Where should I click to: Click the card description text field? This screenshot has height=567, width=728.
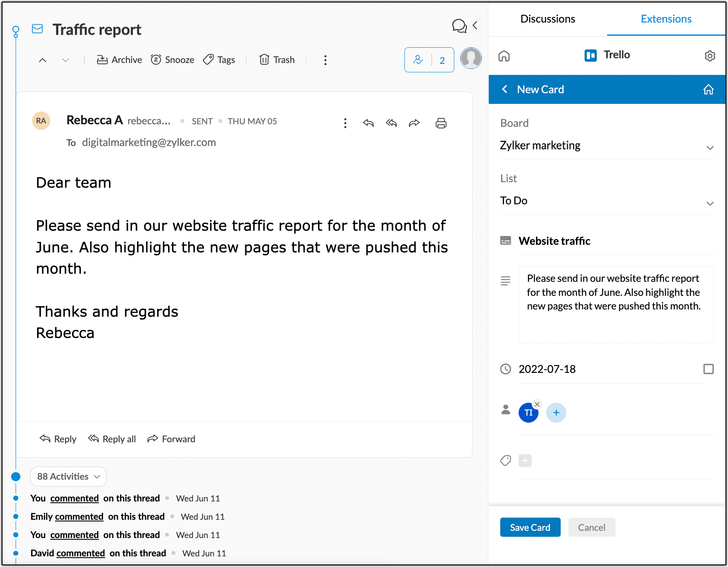click(x=616, y=304)
